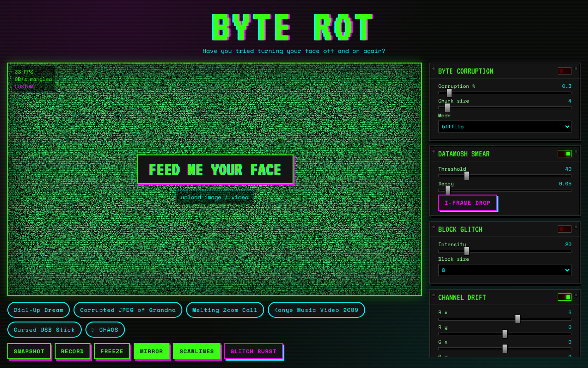Click the I-Frame Drop button
This screenshot has width=588, height=368.
click(468, 203)
